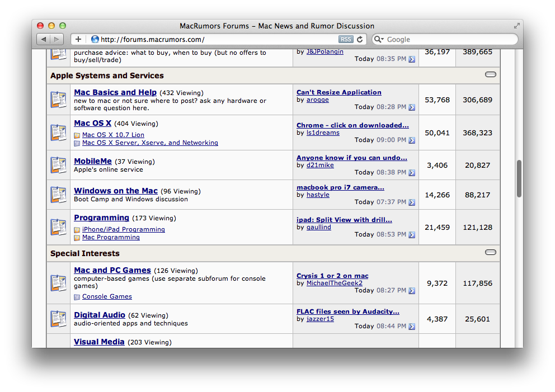
Task: Open the MobileMe forum
Action: coord(93,161)
